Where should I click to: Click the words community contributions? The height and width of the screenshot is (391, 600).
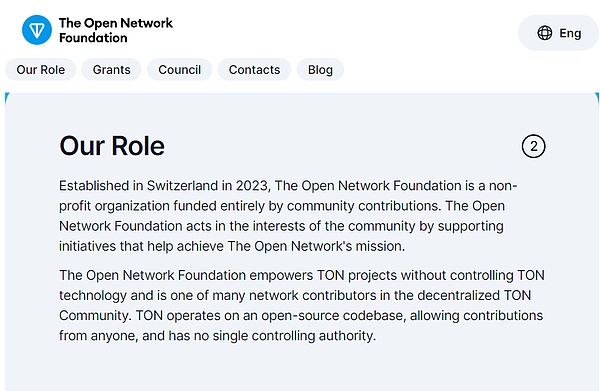[x=362, y=206]
